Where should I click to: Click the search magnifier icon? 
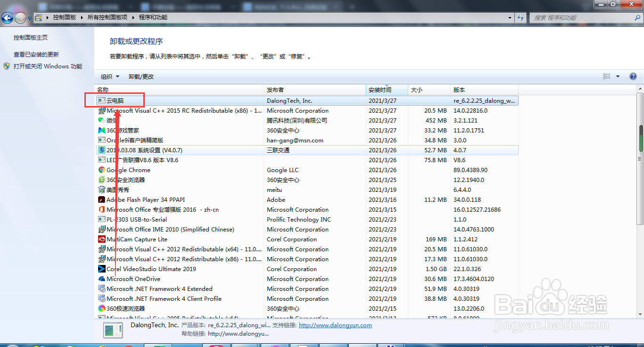pyautogui.click(x=637, y=17)
